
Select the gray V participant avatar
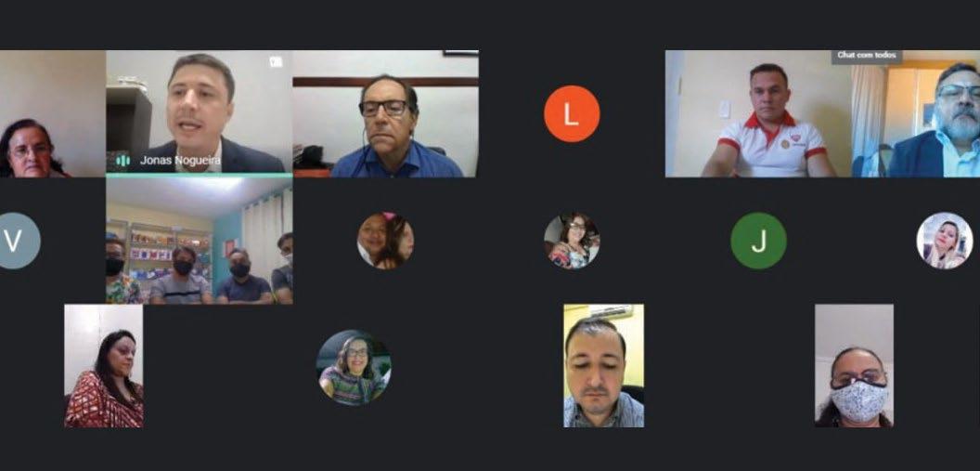[x=14, y=241]
